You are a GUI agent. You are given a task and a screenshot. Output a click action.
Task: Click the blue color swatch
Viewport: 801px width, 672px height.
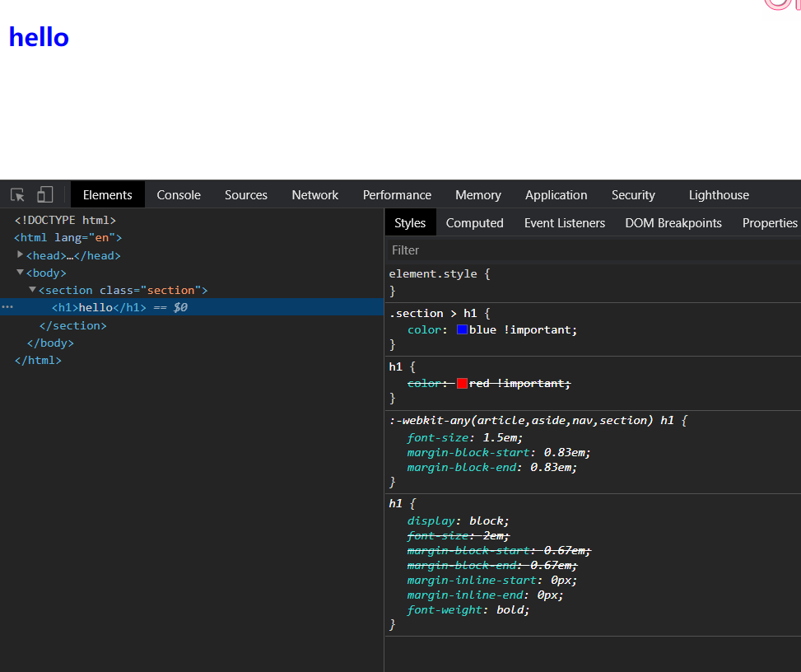[x=462, y=329]
